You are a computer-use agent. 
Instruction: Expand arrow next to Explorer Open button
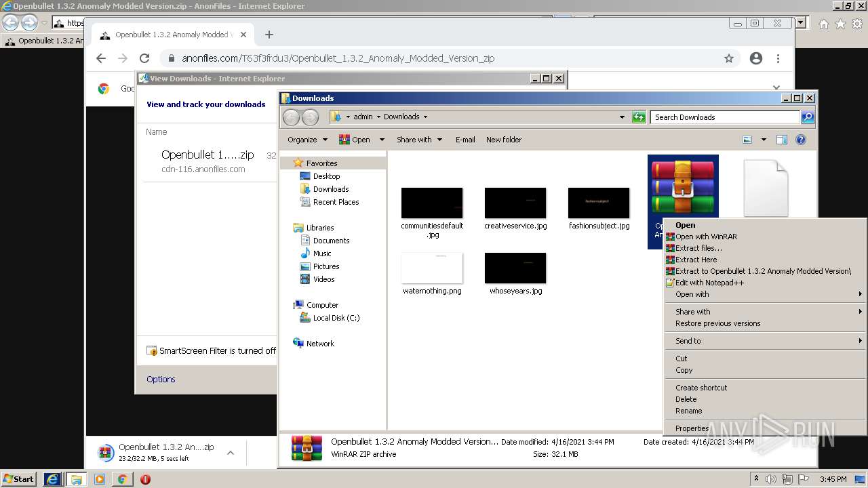coord(382,140)
